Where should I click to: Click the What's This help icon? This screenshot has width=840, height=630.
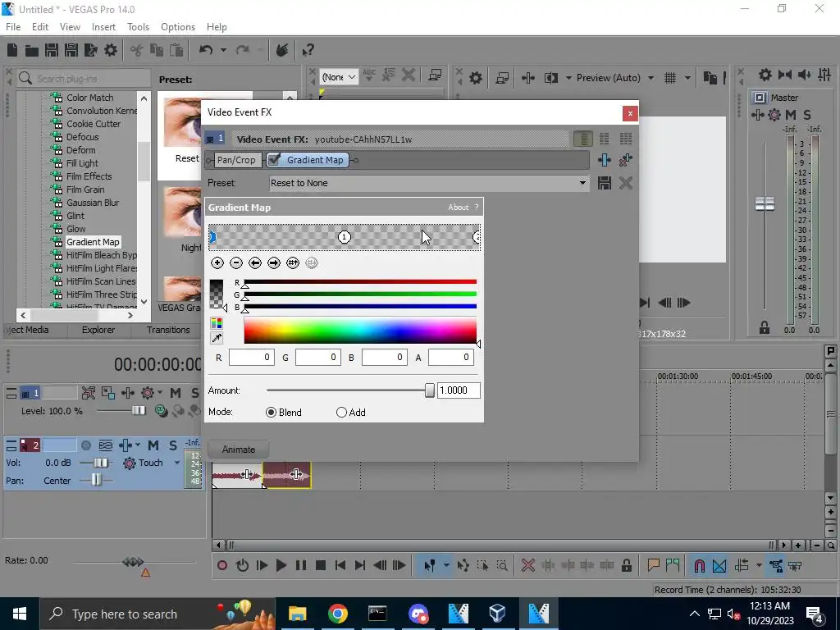pyautogui.click(x=308, y=50)
